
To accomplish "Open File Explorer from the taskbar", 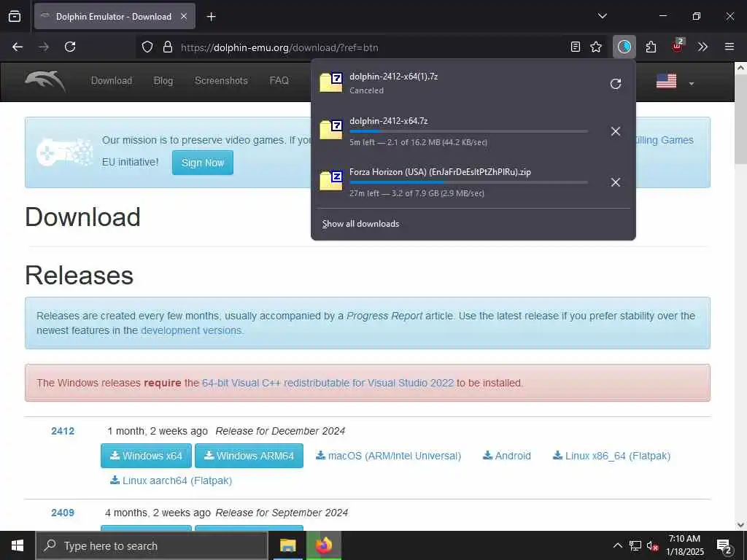I will coord(287,545).
